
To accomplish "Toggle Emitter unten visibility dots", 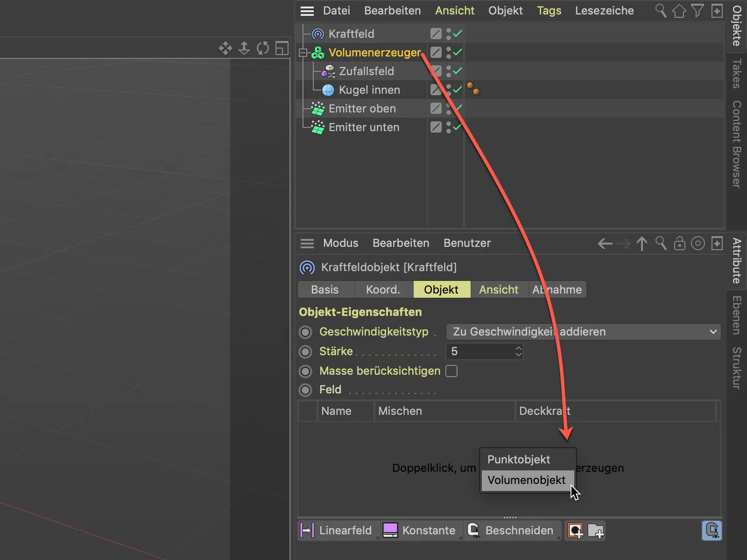I will pyautogui.click(x=449, y=127).
